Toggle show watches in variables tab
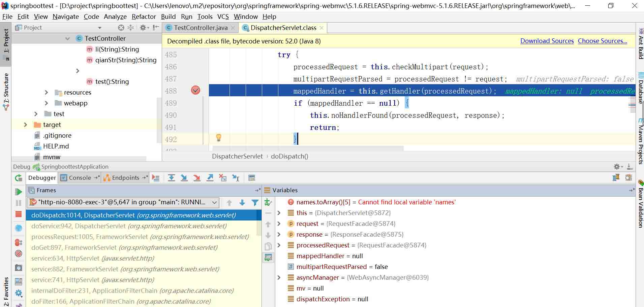644x307 pixels. click(268, 258)
